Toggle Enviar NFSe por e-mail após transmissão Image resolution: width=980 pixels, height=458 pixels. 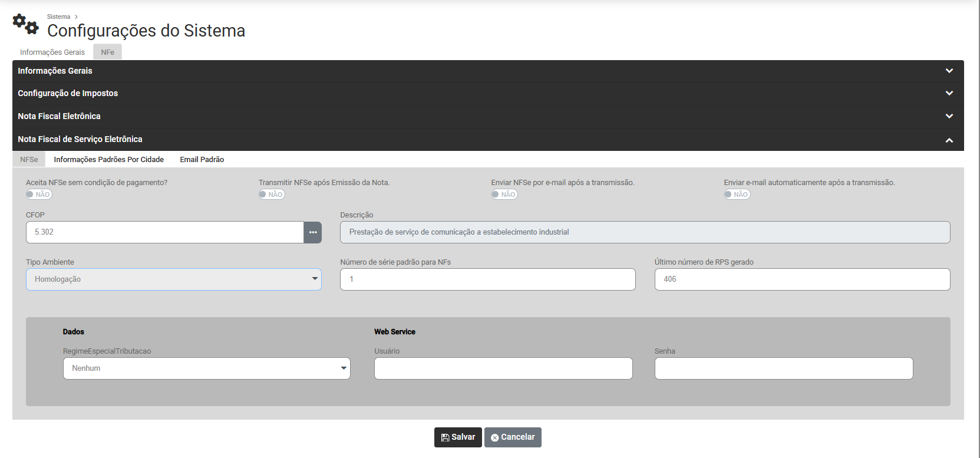tap(504, 195)
